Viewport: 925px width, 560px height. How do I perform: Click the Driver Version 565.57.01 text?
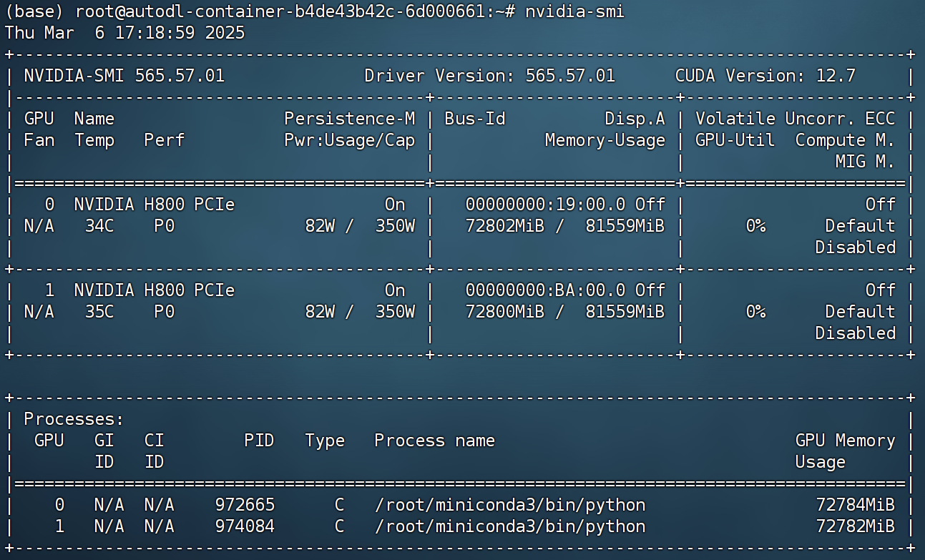point(490,76)
